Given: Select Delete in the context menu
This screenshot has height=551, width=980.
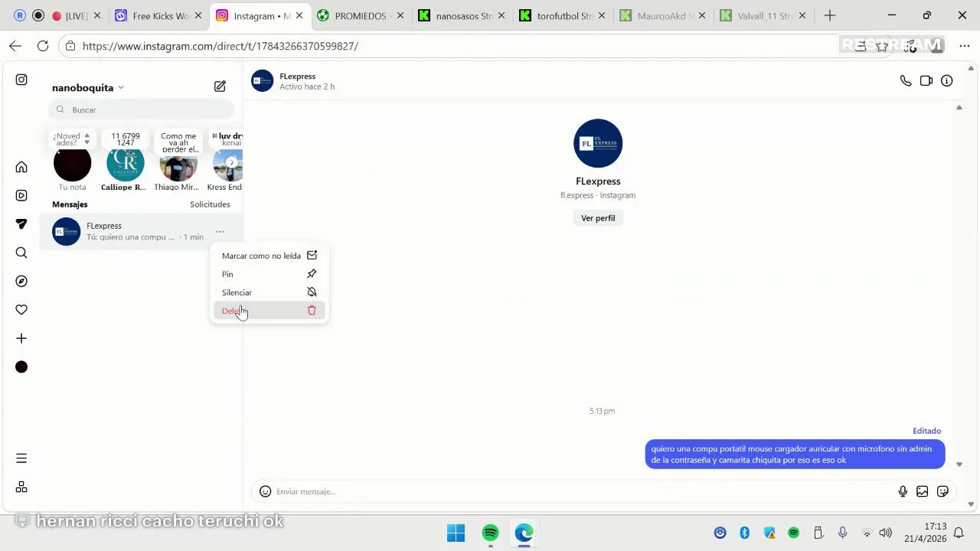Looking at the screenshot, I should point(269,311).
